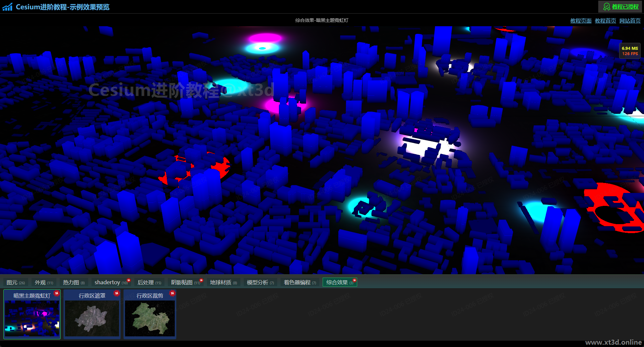Click the blue chart logo icon
Screen dimensions: 644x347
pos(7,7)
